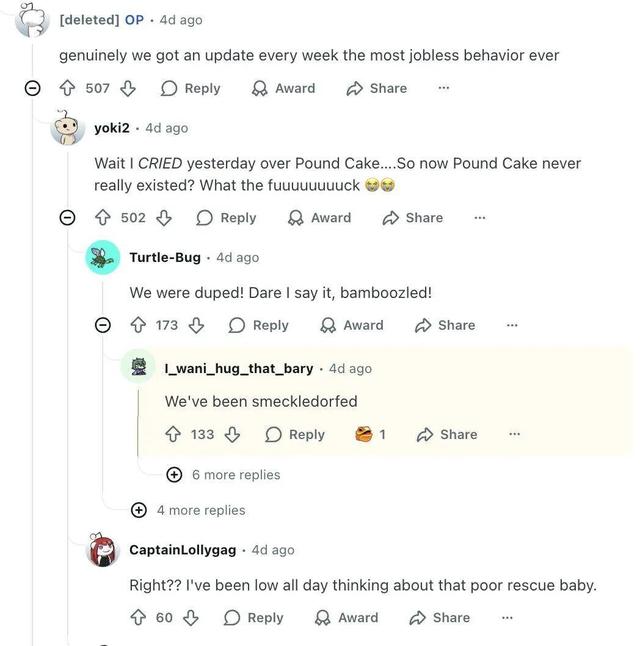Downvote yoki2's Pound Cake comment
This screenshot has width=640, height=646.
(163, 217)
